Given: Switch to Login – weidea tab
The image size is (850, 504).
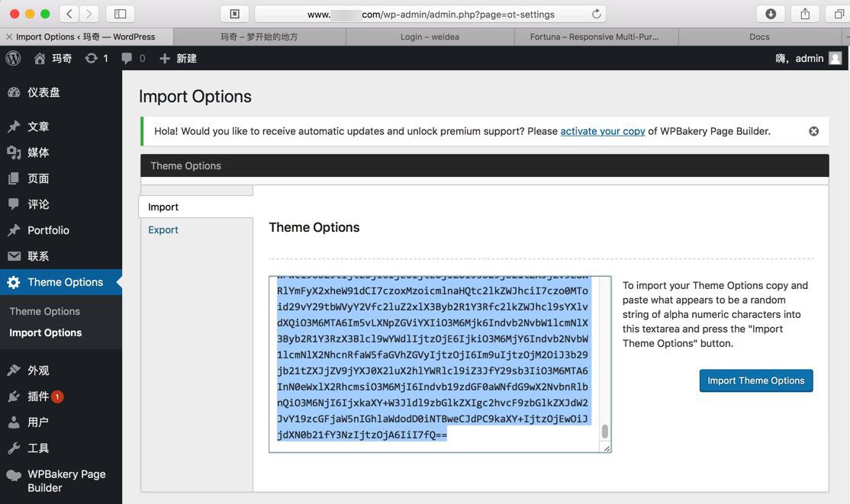Looking at the screenshot, I should pyautogui.click(x=430, y=37).
